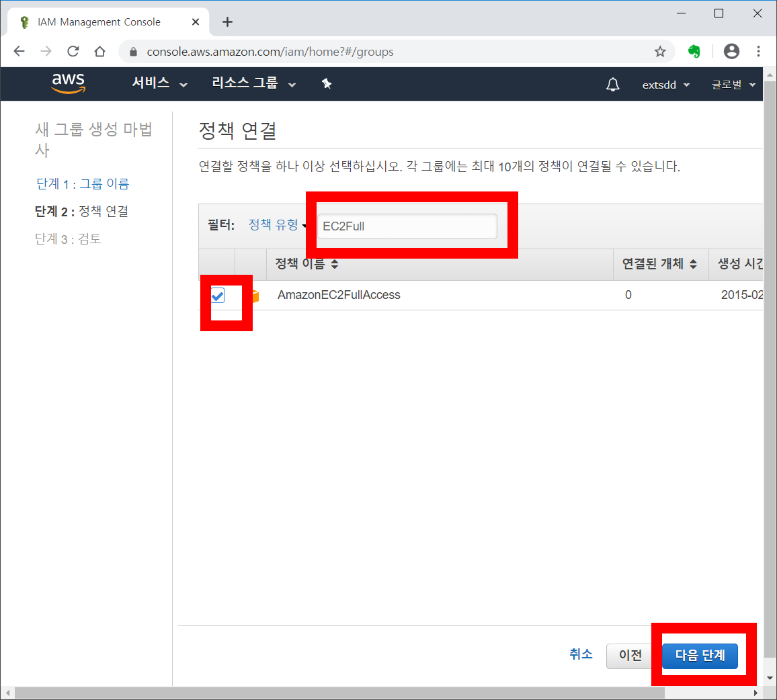Sort by 연결된 개체 column arrows
This screenshot has height=700, width=777.
pos(693,264)
